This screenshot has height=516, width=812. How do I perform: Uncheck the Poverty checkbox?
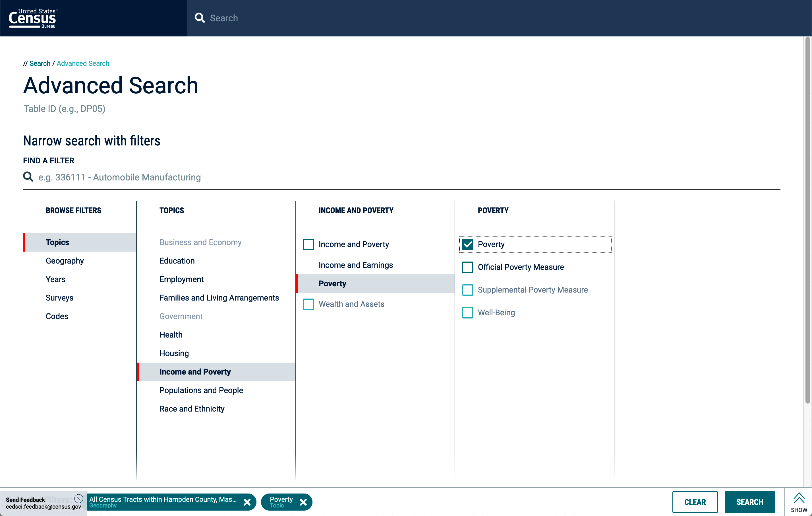[x=468, y=244]
